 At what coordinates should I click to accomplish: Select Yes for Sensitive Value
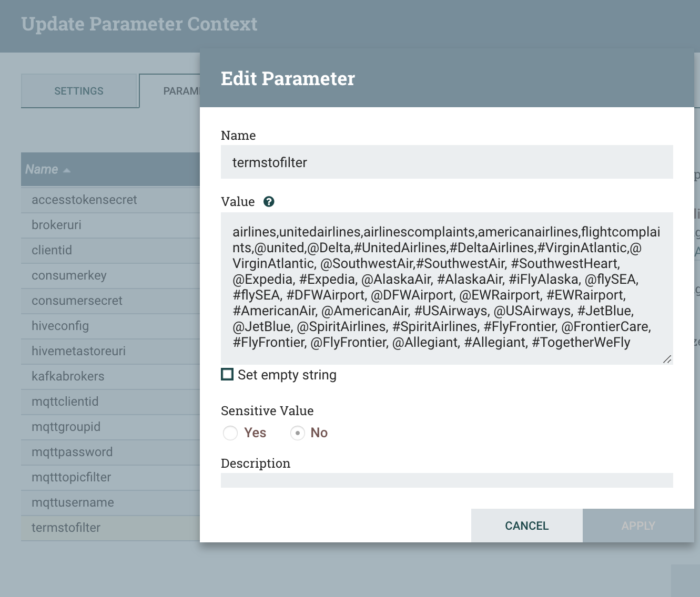(230, 433)
